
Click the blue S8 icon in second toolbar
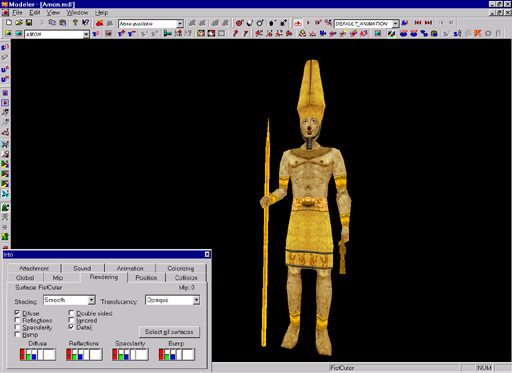coord(458,33)
